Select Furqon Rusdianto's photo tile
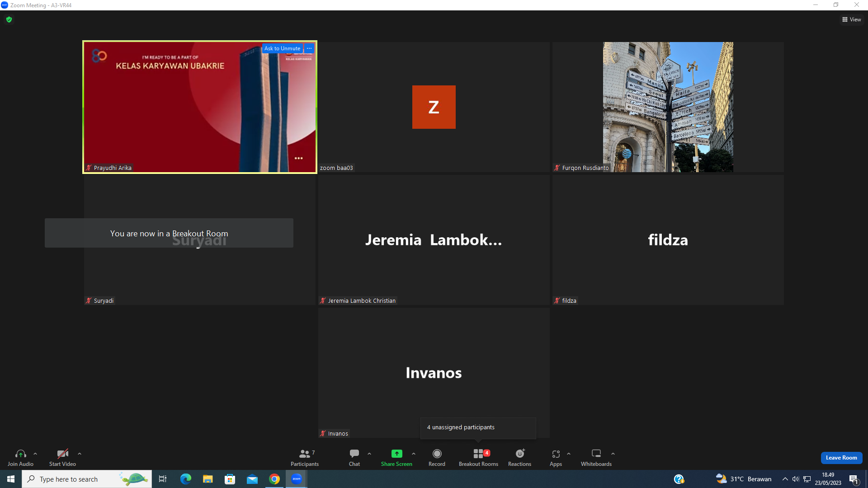Screen dimensions: 868x488 pos(668,107)
